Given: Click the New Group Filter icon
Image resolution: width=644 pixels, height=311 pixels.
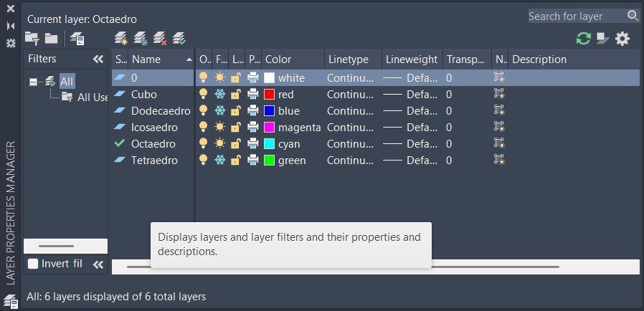Looking at the screenshot, I should pos(51,38).
